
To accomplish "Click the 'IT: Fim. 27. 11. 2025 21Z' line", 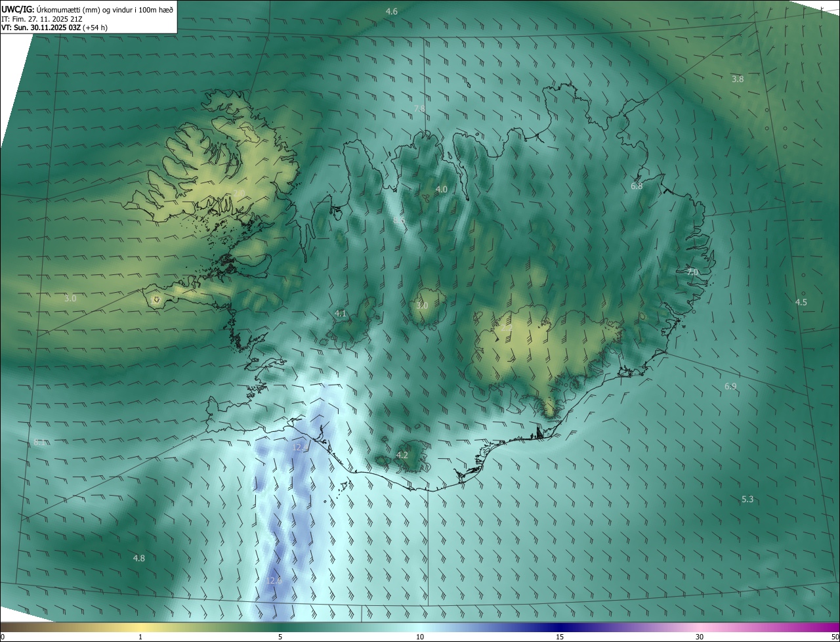I will pyautogui.click(x=42, y=19).
